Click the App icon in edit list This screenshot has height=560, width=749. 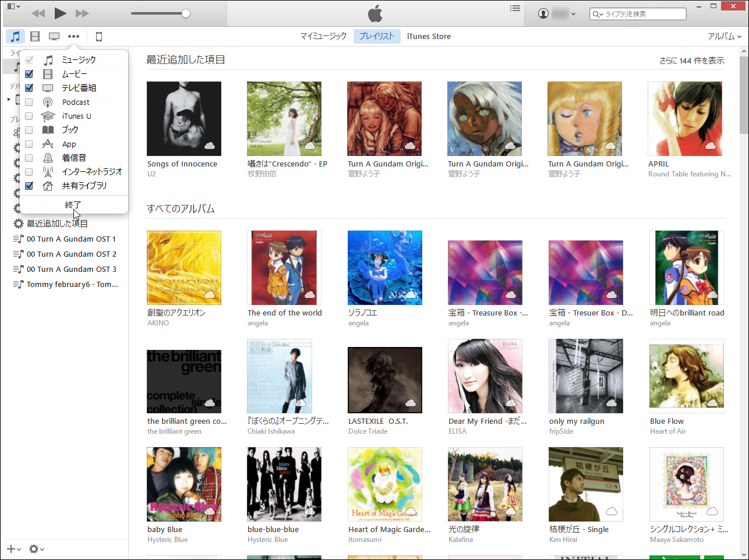click(48, 144)
